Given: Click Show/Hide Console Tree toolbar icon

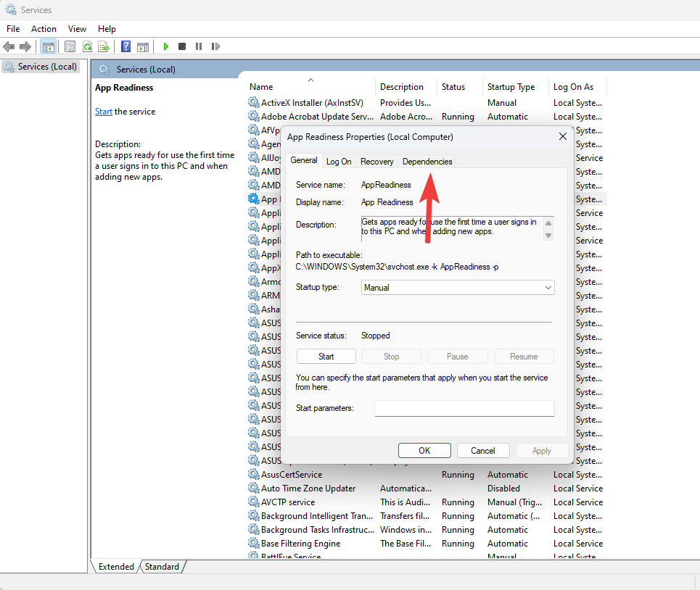Looking at the screenshot, I should (48, 46).
